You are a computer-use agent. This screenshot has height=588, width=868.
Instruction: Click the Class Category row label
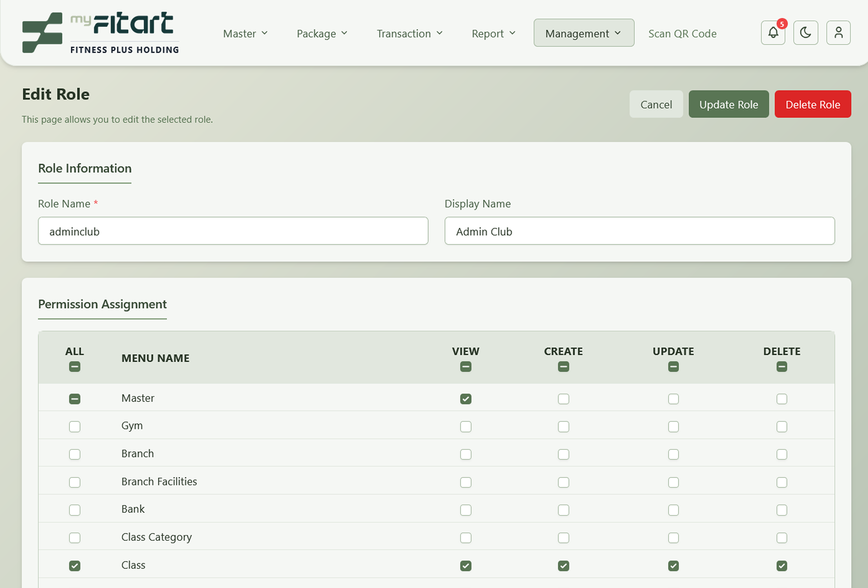[x=156, y=537]
